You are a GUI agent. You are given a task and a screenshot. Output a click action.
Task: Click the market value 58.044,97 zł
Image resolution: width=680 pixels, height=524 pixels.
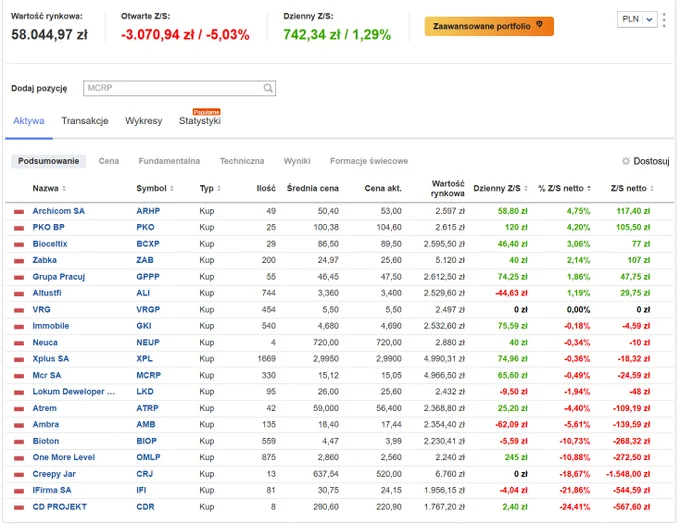click(49, 34)
